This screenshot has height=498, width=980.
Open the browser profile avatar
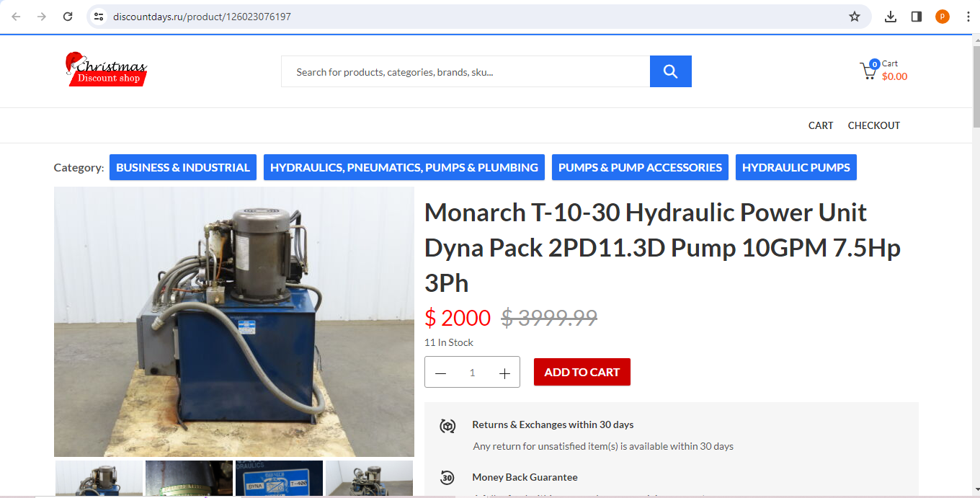point(943,17)
